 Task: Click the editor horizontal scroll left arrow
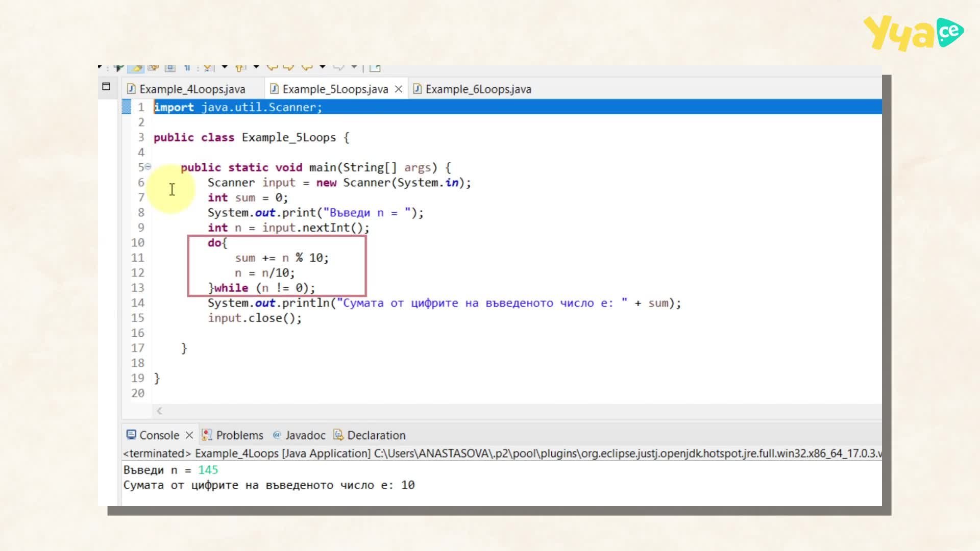[160, 411]
